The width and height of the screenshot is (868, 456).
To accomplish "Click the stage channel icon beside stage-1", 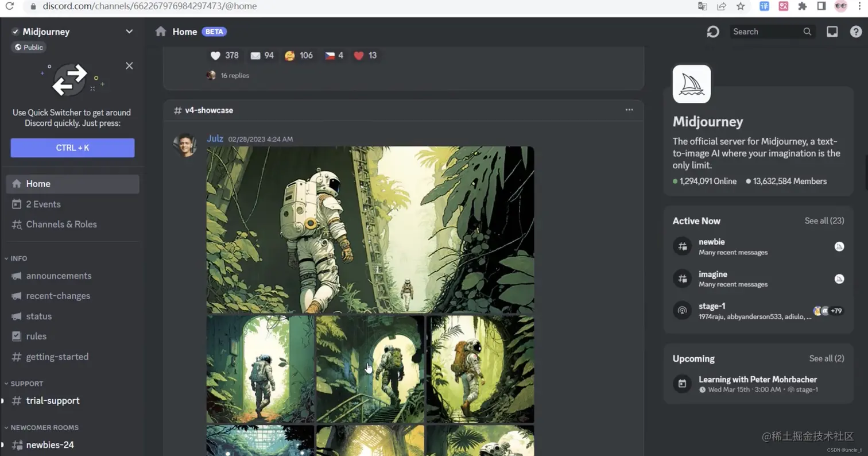I will [681, 311].
